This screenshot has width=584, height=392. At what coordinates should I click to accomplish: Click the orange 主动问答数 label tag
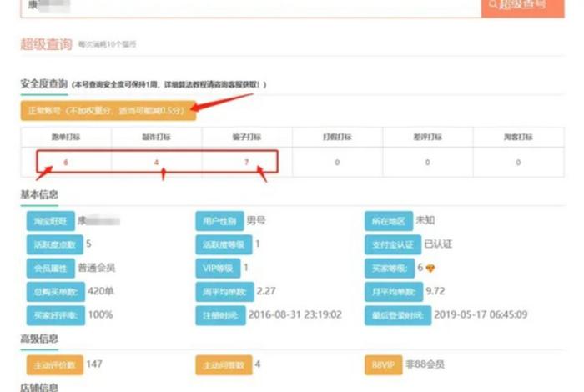(224, 365)
